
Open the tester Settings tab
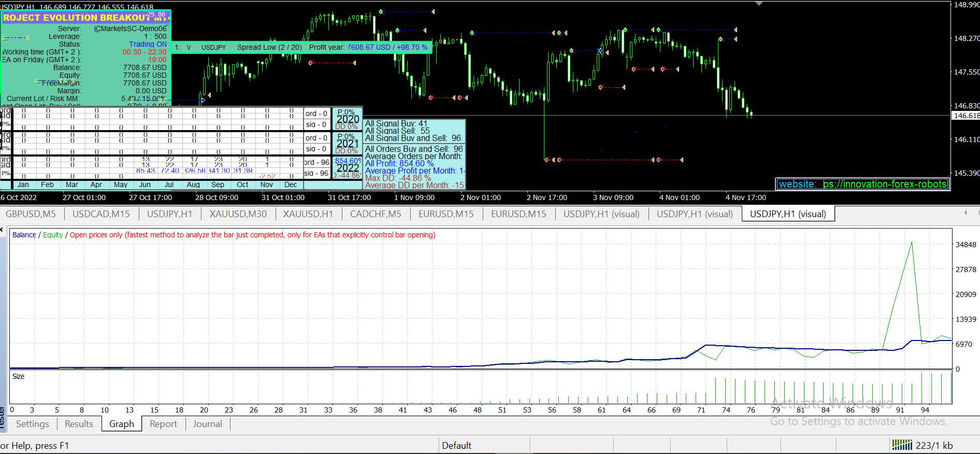(32, 423)
